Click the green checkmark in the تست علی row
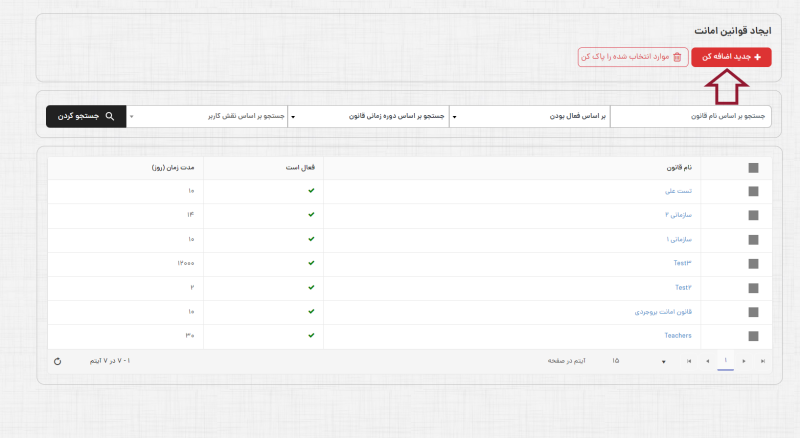 point(311,190)
